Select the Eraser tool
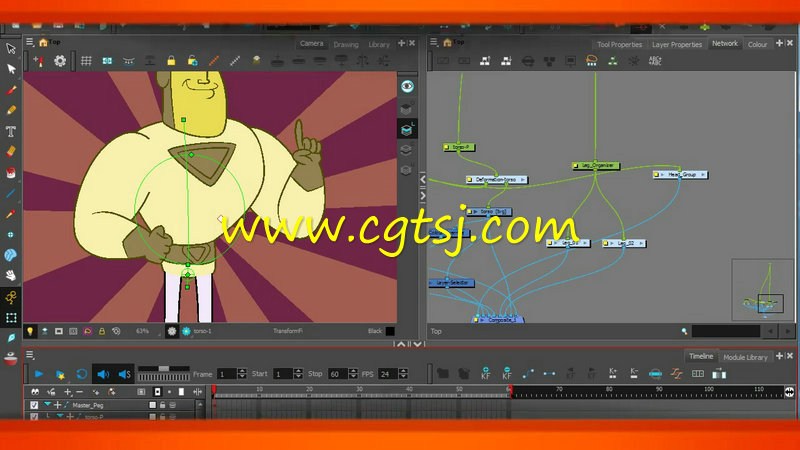Screen dimensions: 800x450 (11, 152)
